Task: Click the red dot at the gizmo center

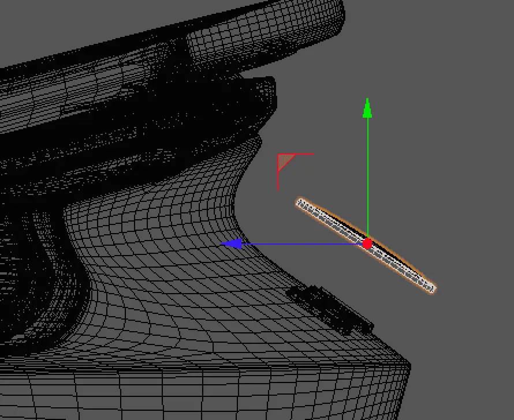Action: [x=367, y=244]
